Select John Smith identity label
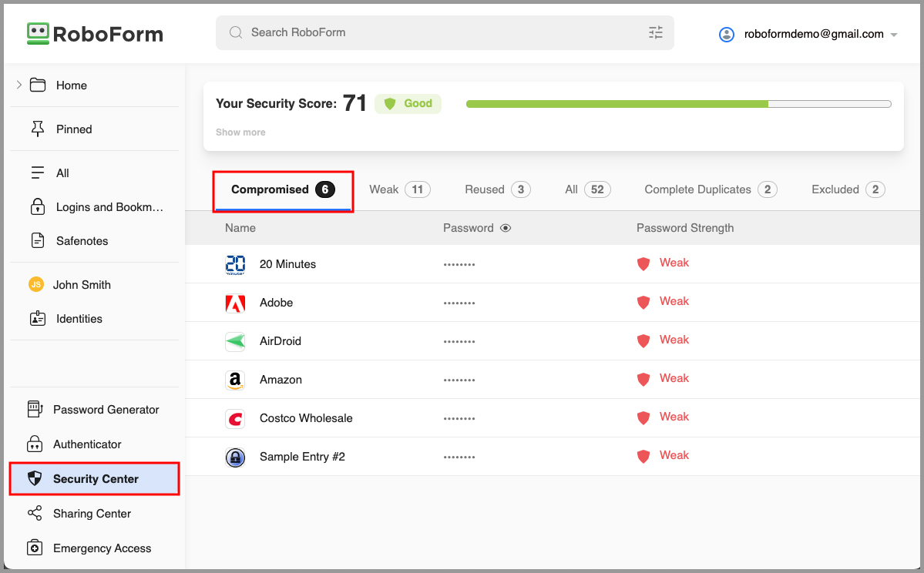 tap(82, 285)
